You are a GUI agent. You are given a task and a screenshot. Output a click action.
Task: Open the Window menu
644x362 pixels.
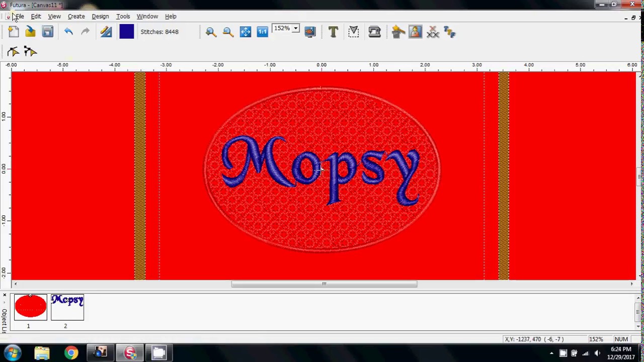coord(147,16)
